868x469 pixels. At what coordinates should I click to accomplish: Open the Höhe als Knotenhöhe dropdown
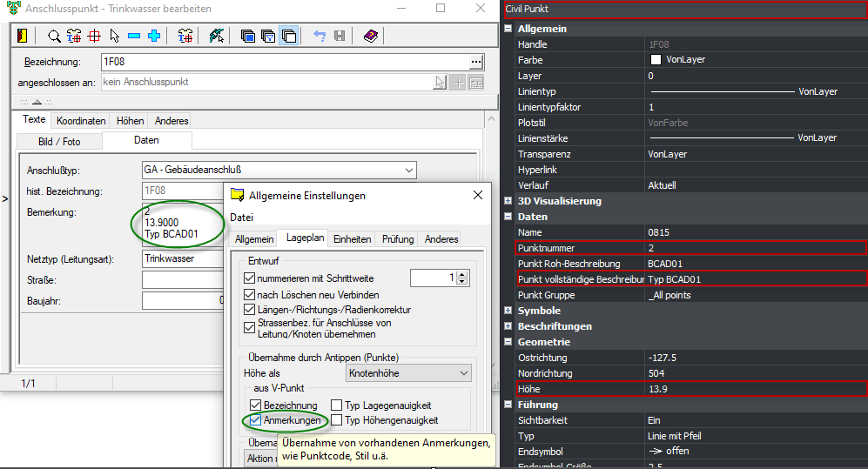[x=463, y=373]
